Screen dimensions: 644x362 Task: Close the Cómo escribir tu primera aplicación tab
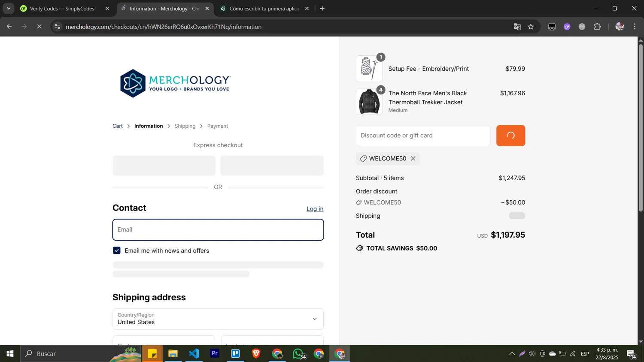click(x=307, y=9)
